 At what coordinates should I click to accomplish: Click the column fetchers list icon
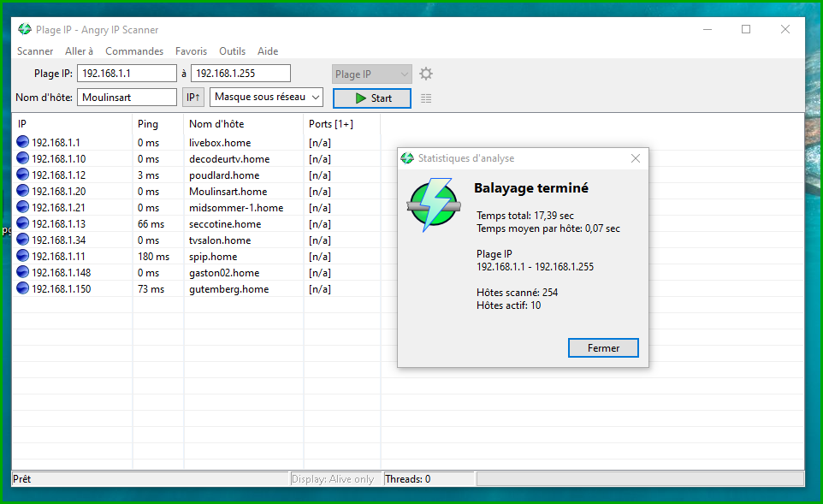(426, 98)
